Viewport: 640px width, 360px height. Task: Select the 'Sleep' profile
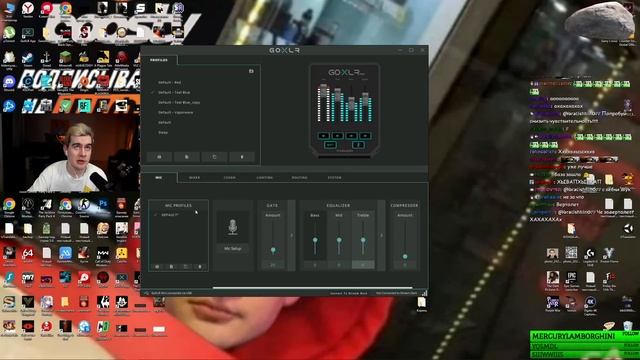163,132
